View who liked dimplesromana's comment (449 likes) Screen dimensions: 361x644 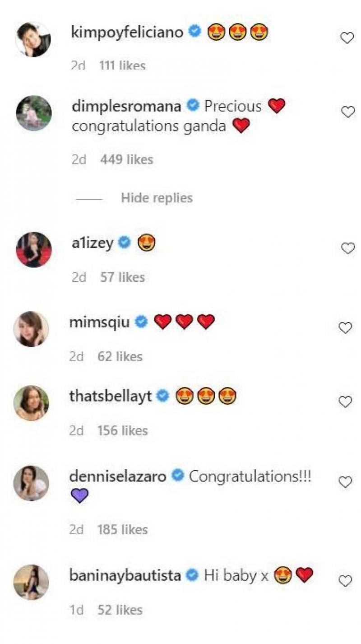pyautogui.click(x=127, y=159)
